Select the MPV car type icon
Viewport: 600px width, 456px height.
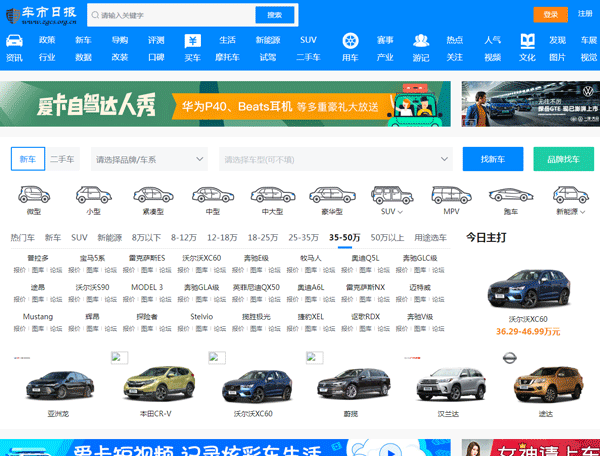click(x=451, y=194)
